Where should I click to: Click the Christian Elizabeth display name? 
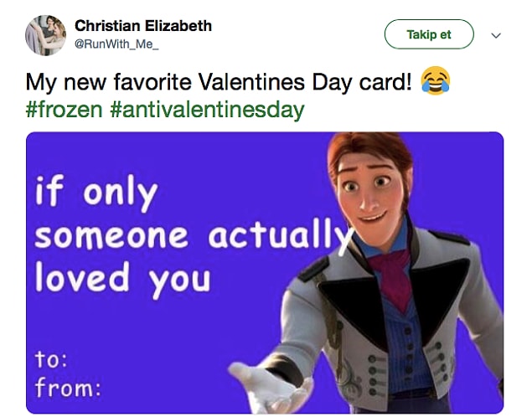coord(143,26)
